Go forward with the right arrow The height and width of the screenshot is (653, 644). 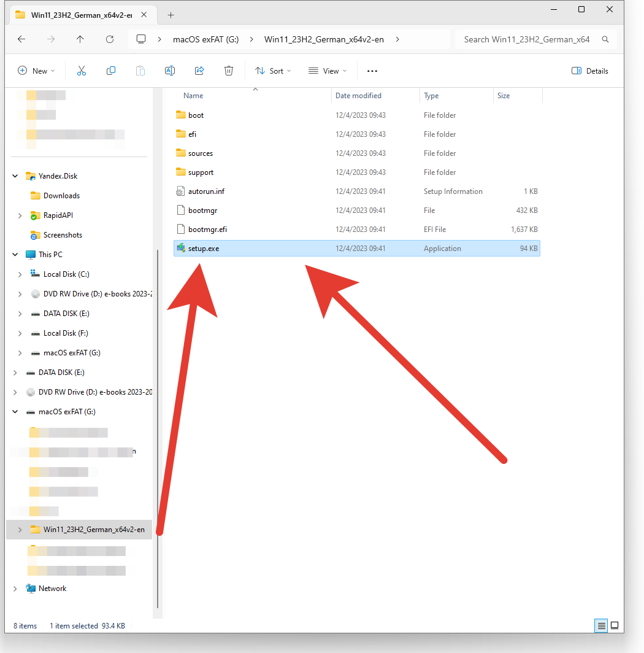(x=51, y=39)
